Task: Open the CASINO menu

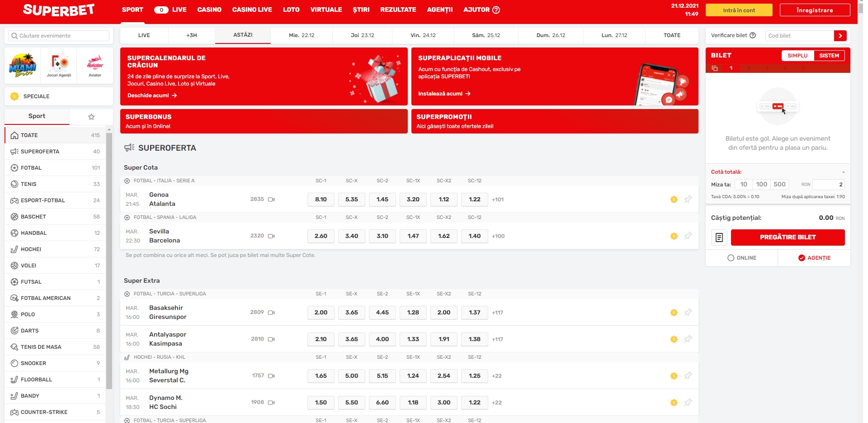Action: pyautogui.click(x=209, y=10)
